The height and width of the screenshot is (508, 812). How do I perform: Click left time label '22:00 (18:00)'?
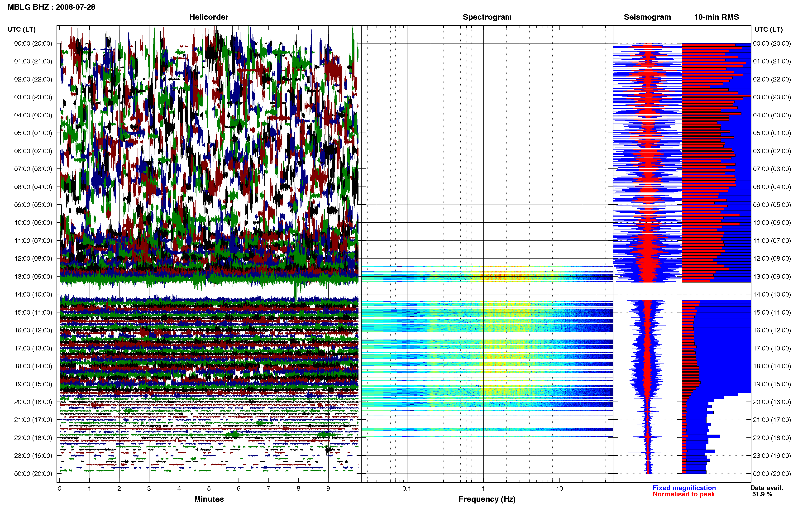tap(33, 438)
